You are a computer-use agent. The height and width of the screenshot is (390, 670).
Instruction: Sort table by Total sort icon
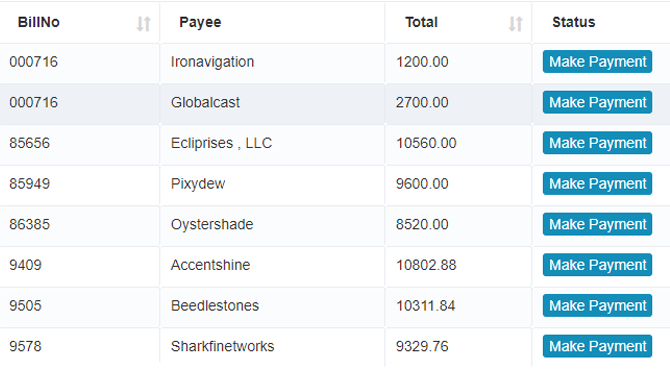tap(516, 23)
